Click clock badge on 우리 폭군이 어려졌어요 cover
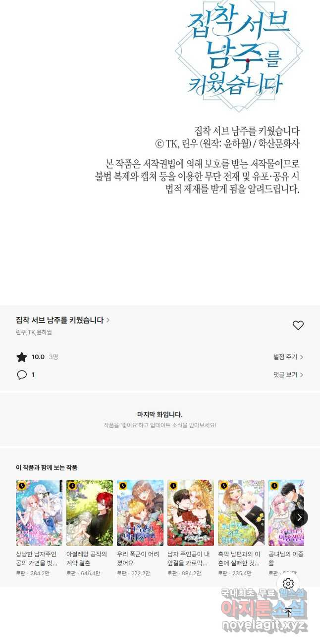Viewport: 320px width, 644px height. [x=123, y=486]
